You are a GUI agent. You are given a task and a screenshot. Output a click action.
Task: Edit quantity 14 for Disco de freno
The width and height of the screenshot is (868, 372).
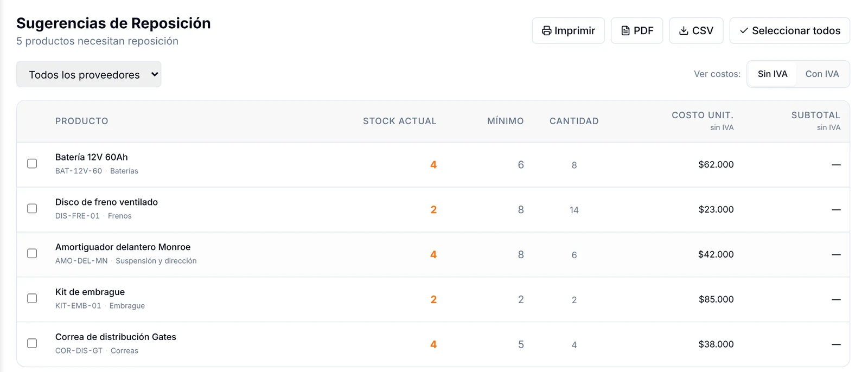pyautogui.click(x=574, y=210)
